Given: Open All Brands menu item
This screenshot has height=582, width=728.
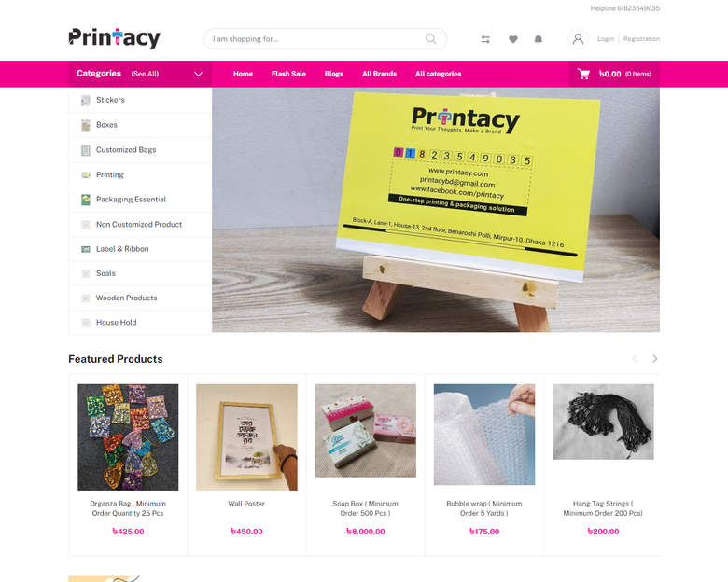Looking at the screenshot, I should click(379, 74).
